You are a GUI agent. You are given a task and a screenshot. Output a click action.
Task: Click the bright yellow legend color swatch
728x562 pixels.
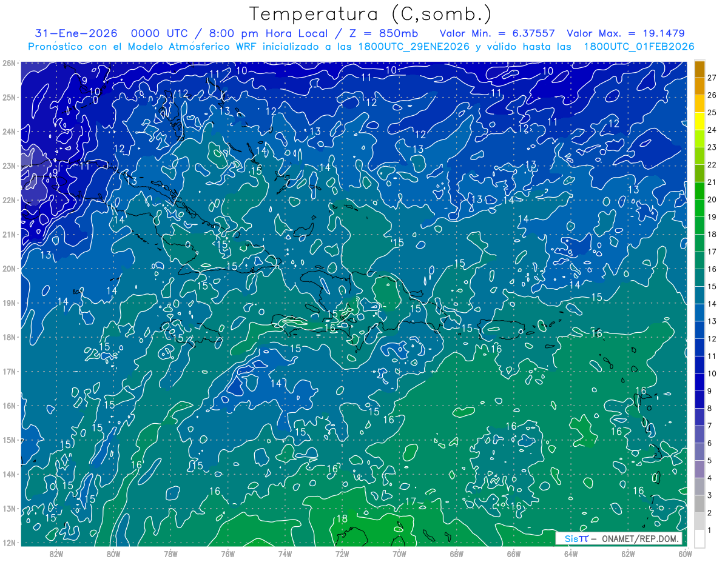point(699,122)
